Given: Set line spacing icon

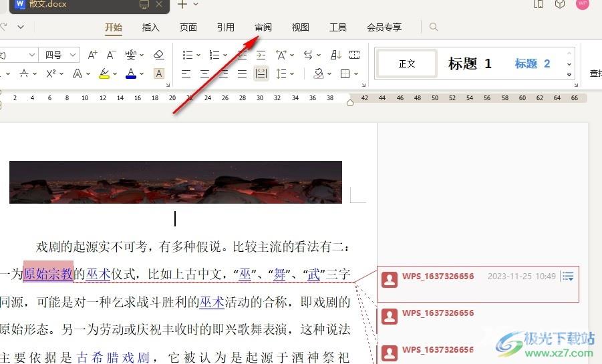Looking at the screenshot, I should (281, 73).
